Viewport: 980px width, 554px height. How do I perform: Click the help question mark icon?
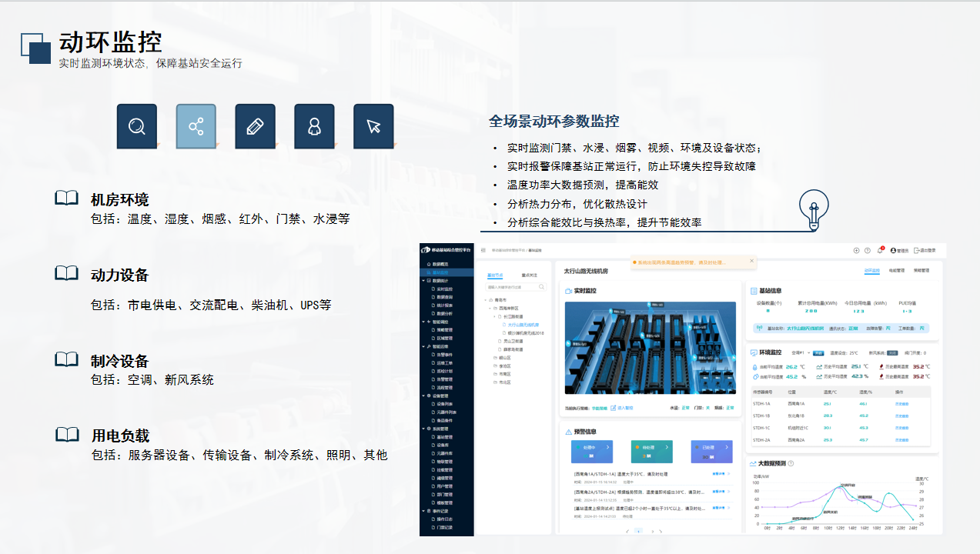point(868,250)
